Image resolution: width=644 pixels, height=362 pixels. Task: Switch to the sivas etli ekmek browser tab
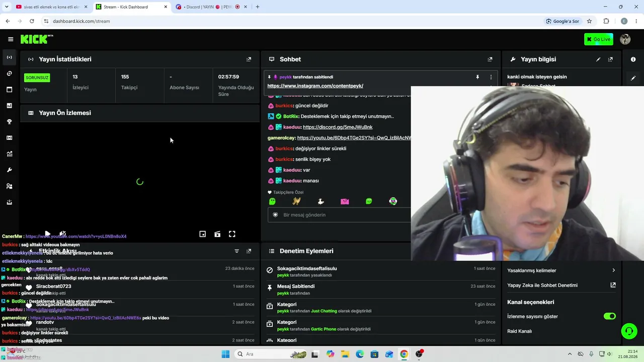point(51,7)
